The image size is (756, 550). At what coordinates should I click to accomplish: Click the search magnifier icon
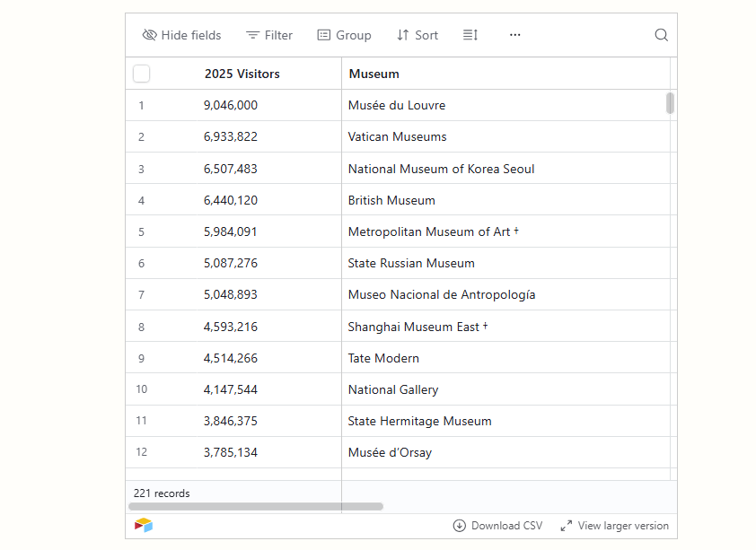pyautogui.click(x=661, y=35)
